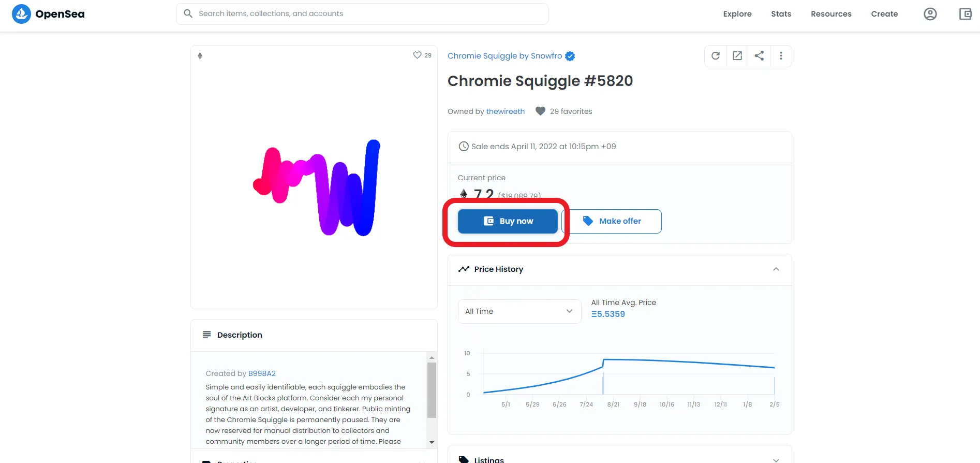The width and height of the screenshot is (980, 463).
Task: Click the OpenSea logo
Action: tap(48, 14)
